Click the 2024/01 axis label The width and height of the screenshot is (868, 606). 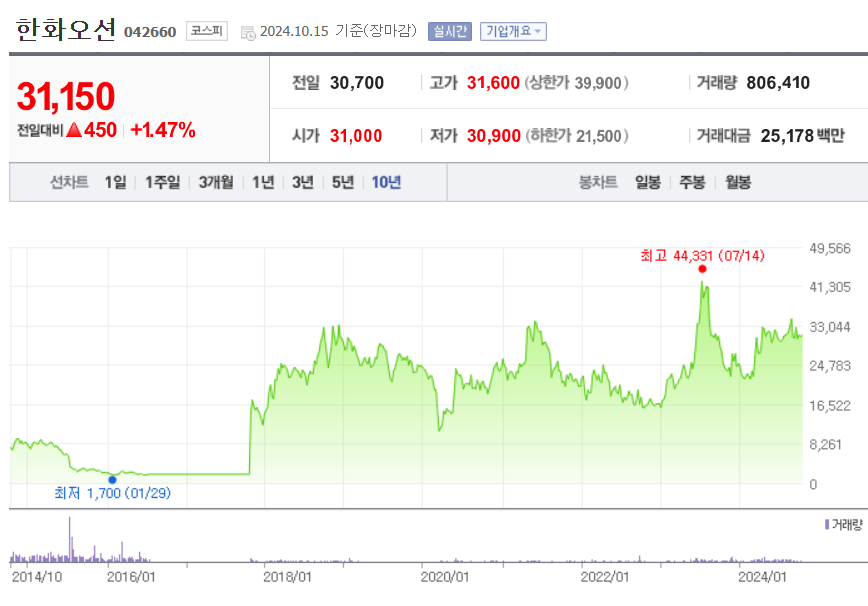coord(762,577)
